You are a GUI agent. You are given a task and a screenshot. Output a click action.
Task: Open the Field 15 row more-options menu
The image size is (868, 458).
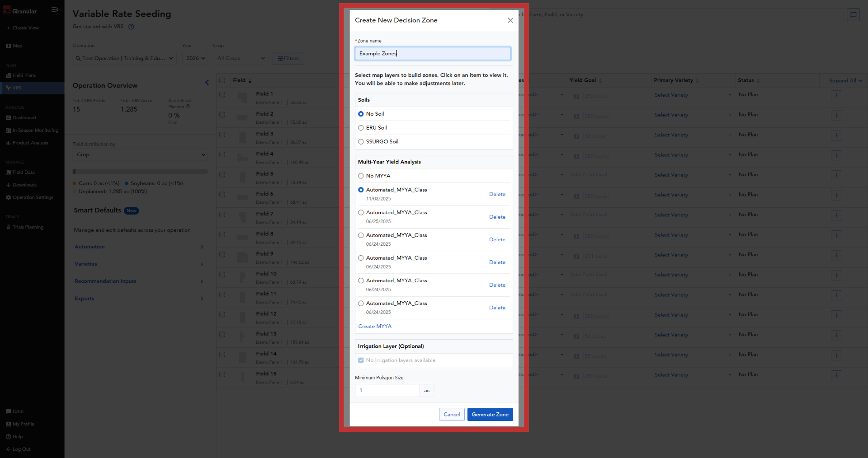(x=836, y=375)
